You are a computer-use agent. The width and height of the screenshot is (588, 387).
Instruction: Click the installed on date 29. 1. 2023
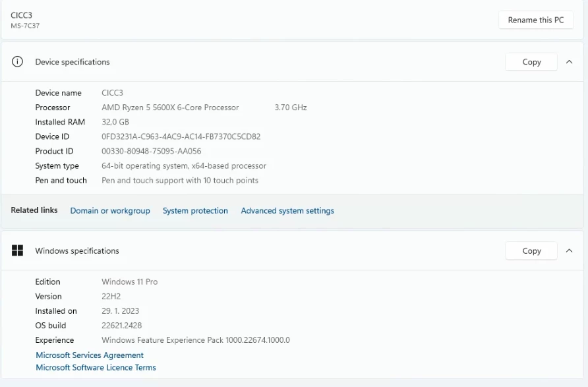coord(121,311)
